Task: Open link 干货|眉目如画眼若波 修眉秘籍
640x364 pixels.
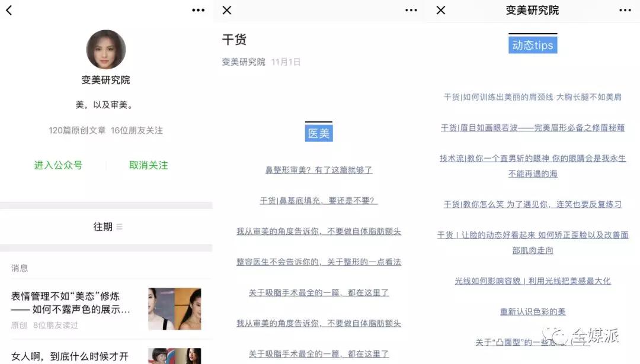Action: point(533,128)
